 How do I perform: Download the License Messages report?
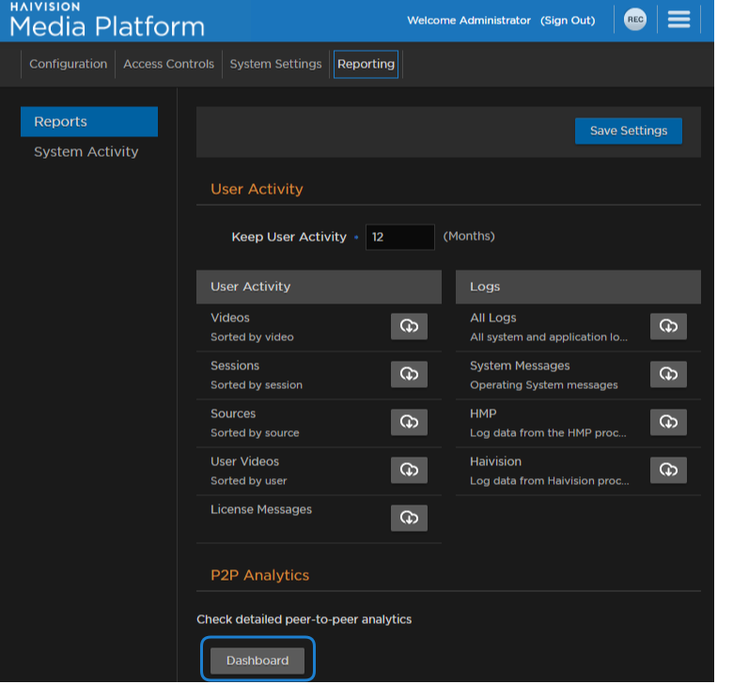click(x=409, y=518)
